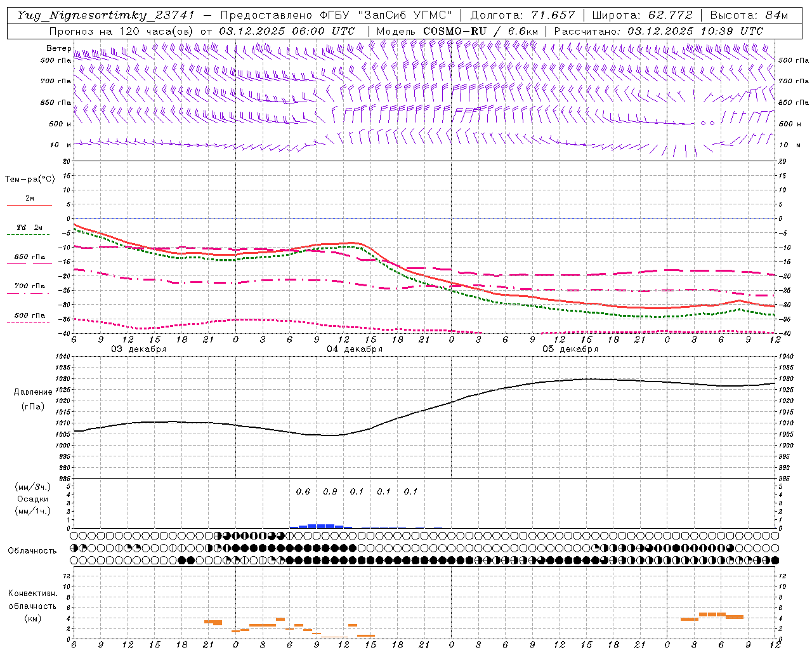Viewport: 812px width, 650px height.
Task: Select the "Давление" pressure panel label
Action: (32, 392)
